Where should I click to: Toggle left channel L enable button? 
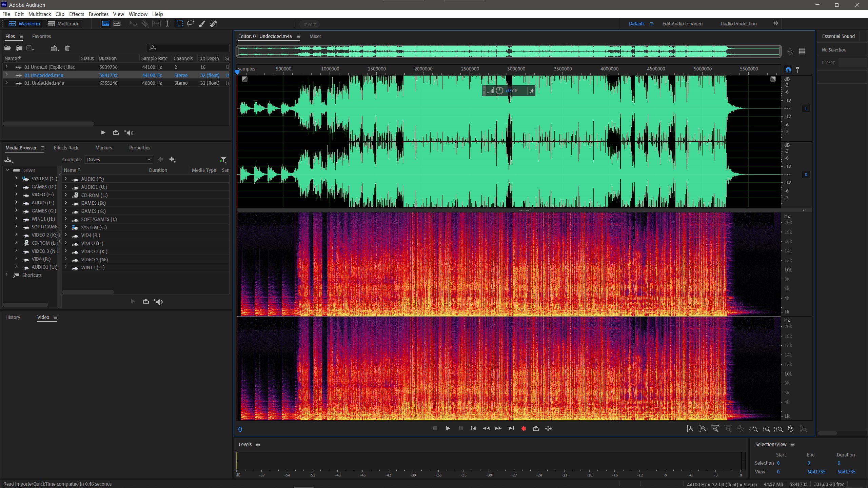point(806,109)
